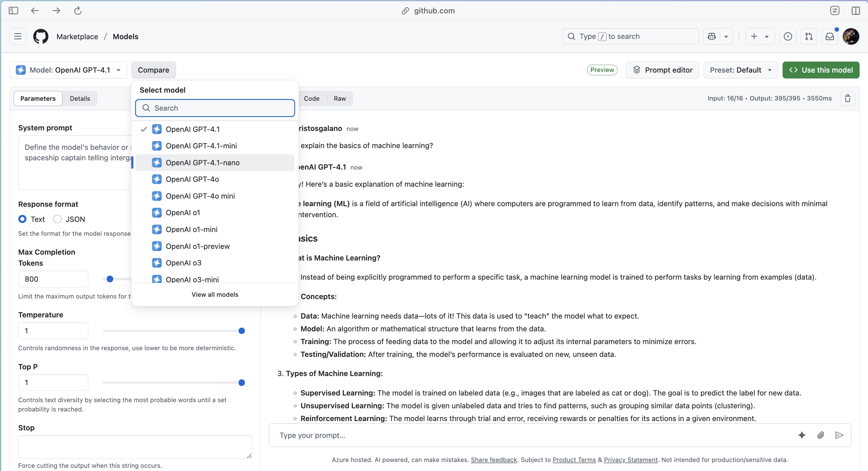
Task: Click the model icon in Model selector
Action: [x=21, y=70]
